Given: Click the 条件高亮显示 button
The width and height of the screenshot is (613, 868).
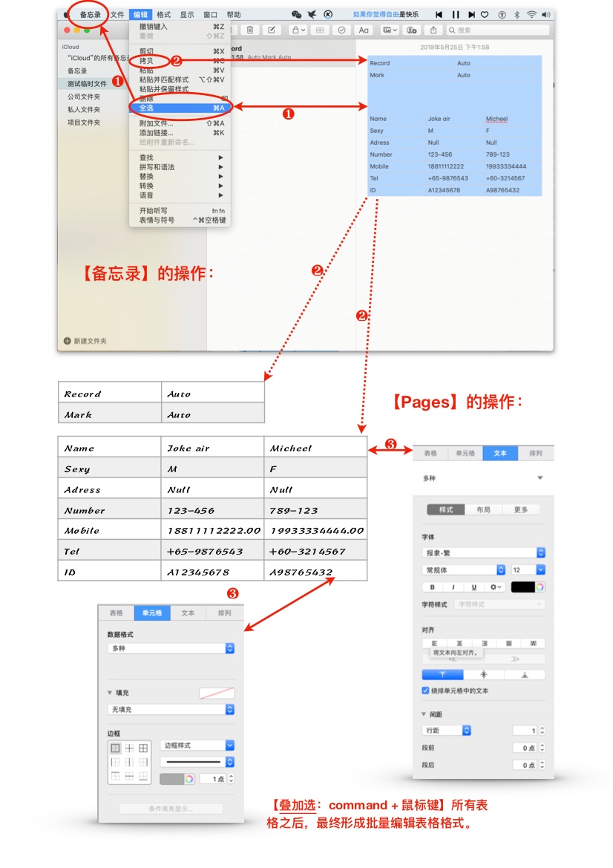Looking at the screenshot, I should pos(171,808).
